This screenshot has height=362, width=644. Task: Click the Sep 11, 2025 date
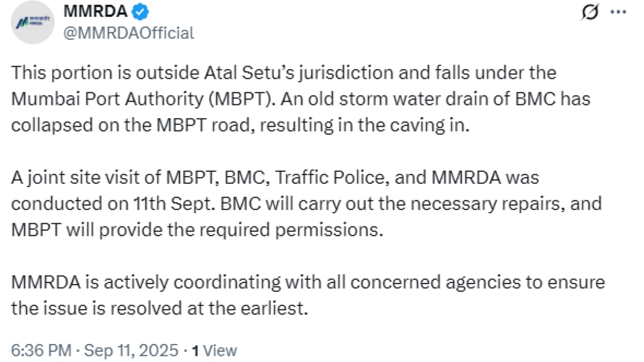point(131,351)
